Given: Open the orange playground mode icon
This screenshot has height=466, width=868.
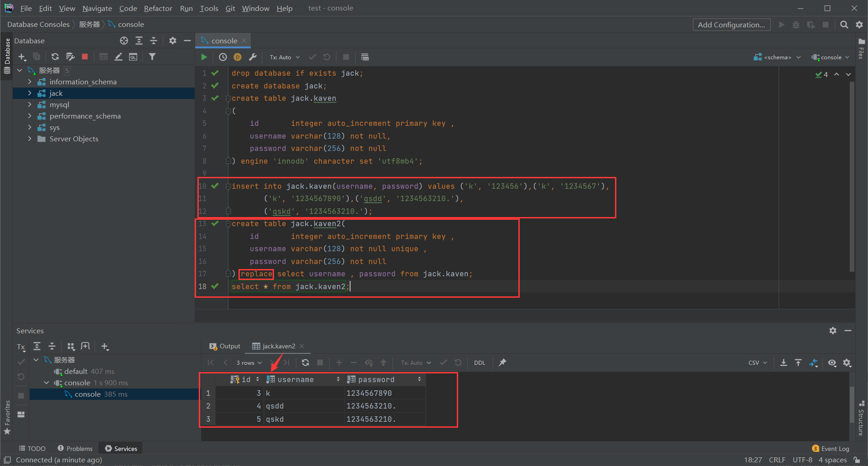Looking at the screenshot, I should [x=238, y=57].
